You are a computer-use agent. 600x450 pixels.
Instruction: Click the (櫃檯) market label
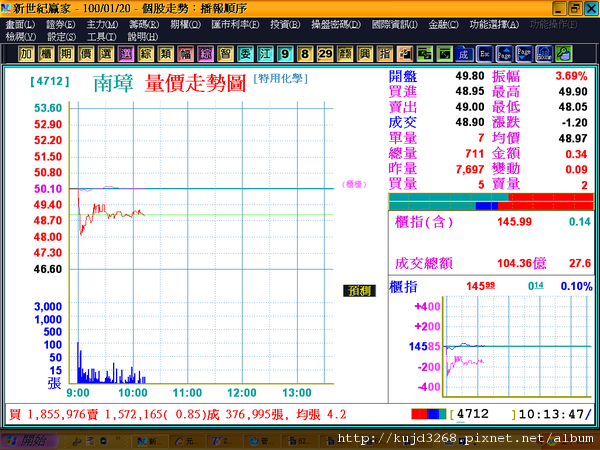(x=354, y=184)
